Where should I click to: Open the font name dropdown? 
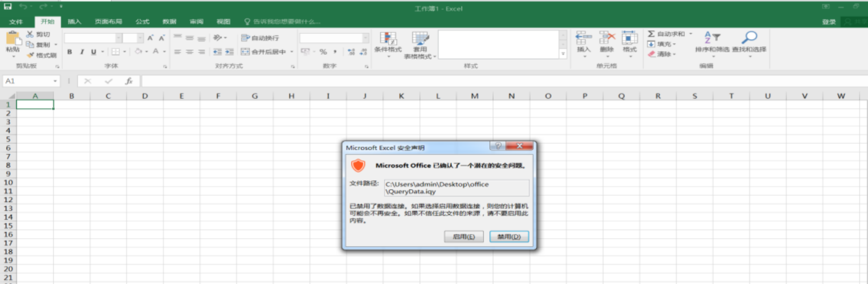(x=119, y=38)
